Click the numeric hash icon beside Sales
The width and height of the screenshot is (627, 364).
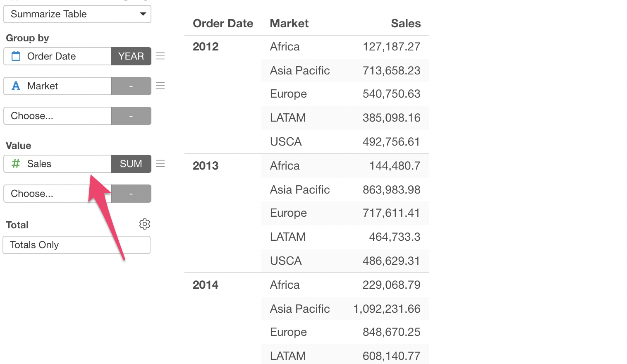pyautogui.click(x=16, y=164)
